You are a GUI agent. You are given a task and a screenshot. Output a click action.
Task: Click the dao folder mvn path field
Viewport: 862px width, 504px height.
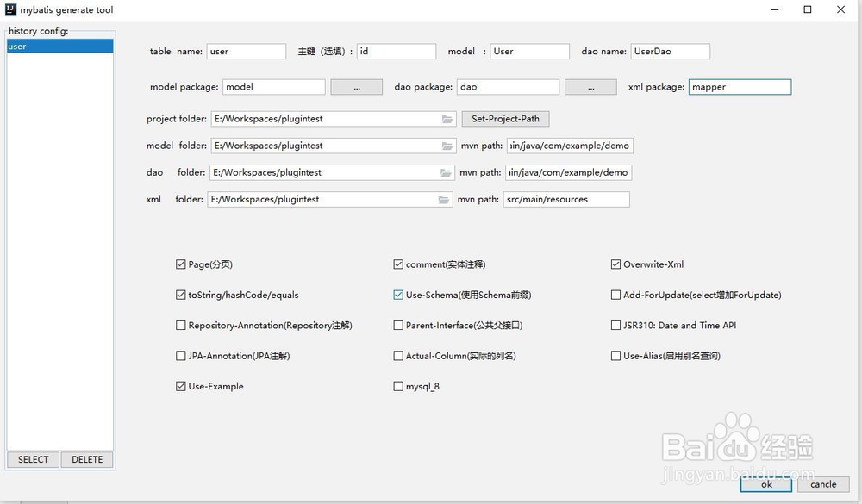click(x=568, y=172)
